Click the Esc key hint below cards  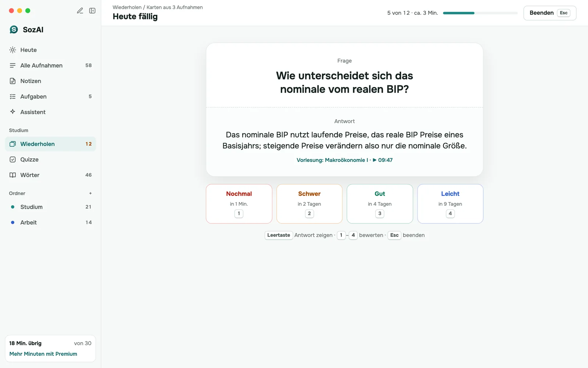tap(394, 235)
